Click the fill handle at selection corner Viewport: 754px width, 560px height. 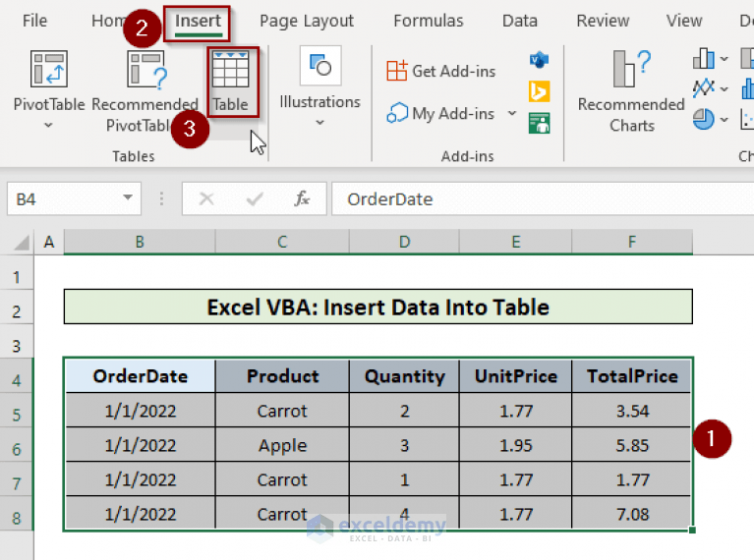click(692, 530)
